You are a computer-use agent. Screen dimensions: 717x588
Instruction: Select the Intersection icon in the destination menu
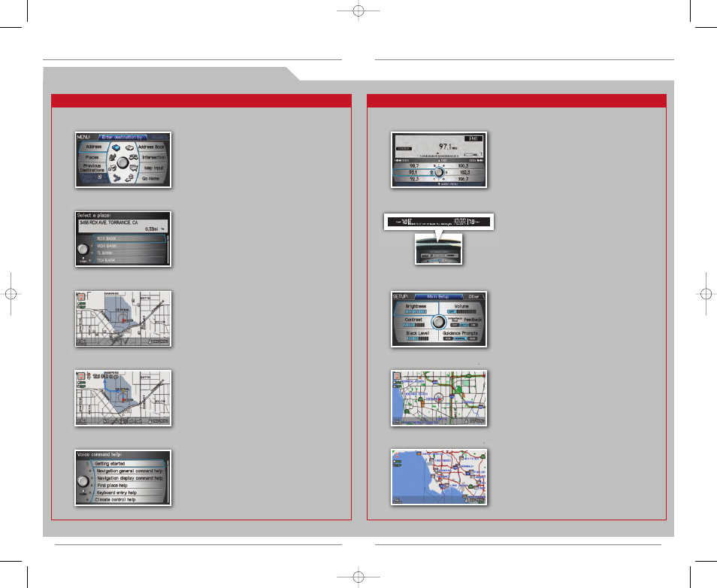(x=134, y=157)
